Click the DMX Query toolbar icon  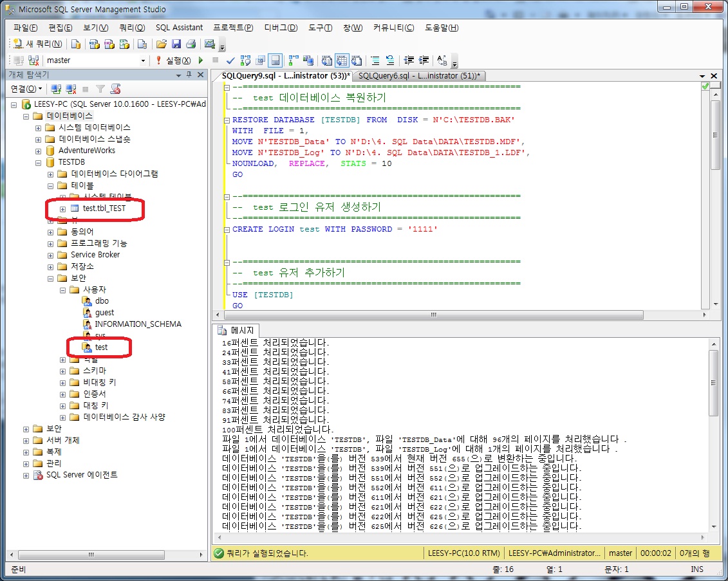109,44
